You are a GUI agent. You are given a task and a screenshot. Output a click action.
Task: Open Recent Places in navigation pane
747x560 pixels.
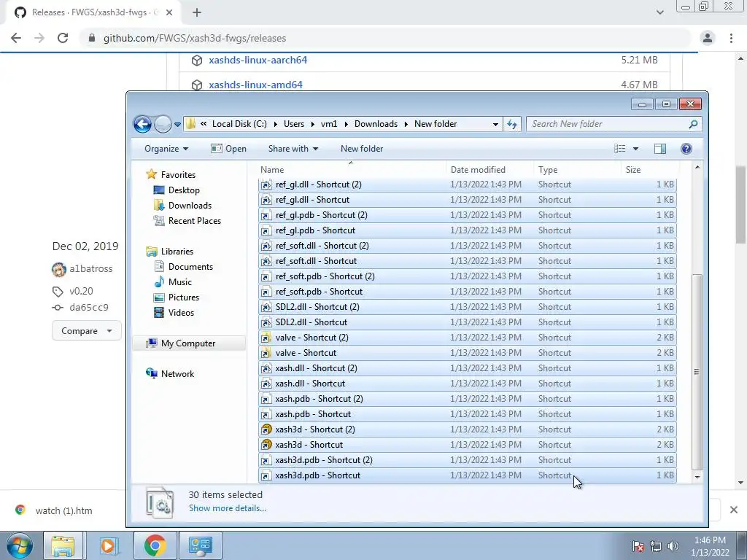point(194,220)
